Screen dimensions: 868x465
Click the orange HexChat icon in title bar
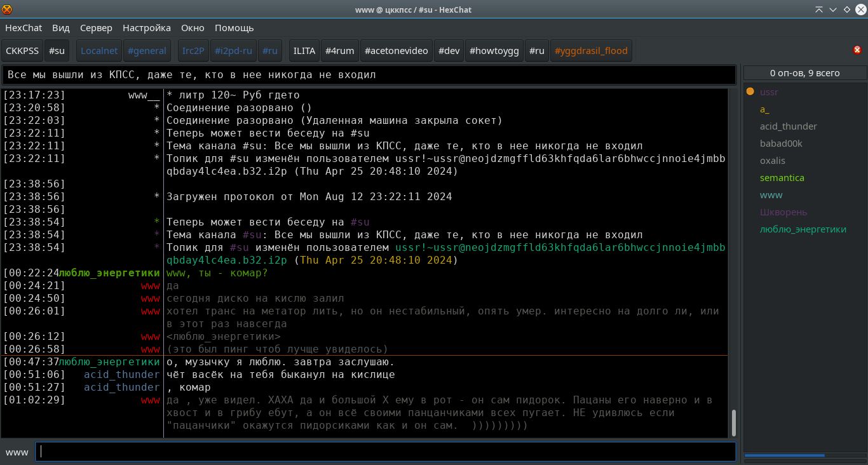[x=7, y=9]
